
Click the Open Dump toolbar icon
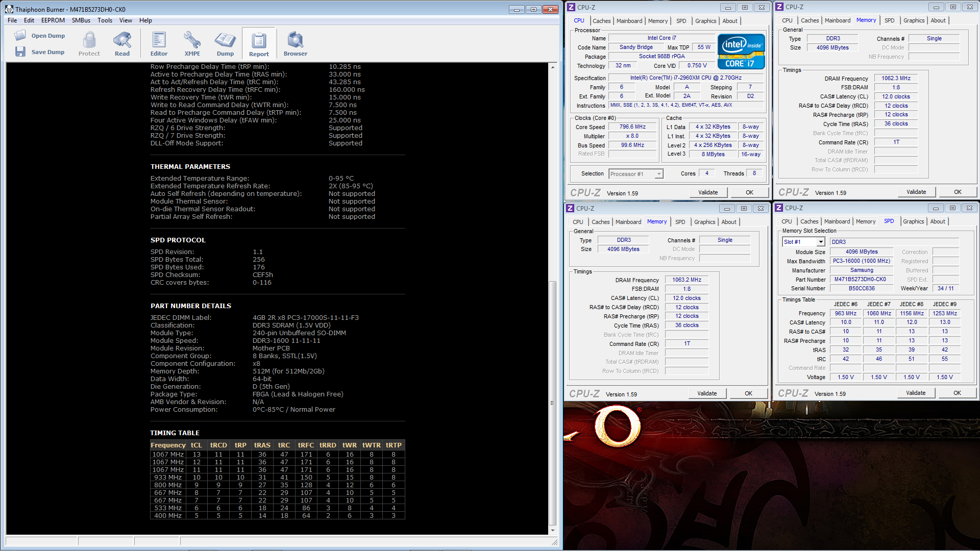(x=20, y=35)
